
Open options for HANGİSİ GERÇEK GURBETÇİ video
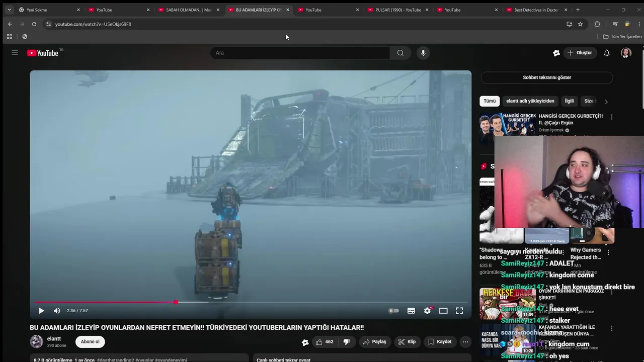(612, 117)
